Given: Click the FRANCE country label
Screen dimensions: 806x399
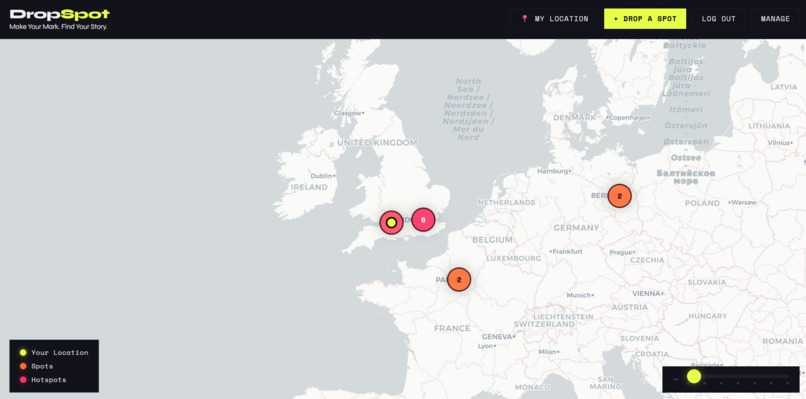Looking at the screenshot, I should [x=452, y=328].
